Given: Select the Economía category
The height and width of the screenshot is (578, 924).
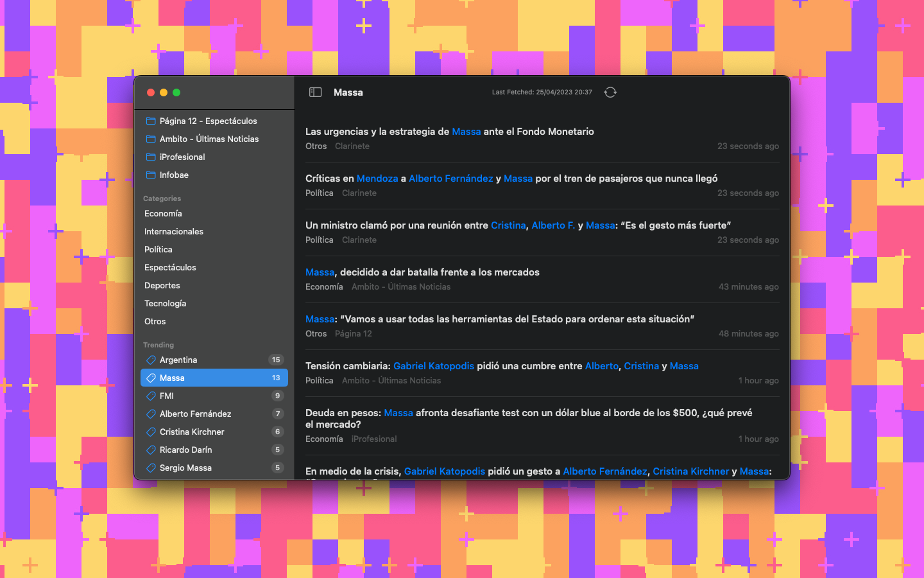Looking at the screenshot, I should pos(163,213).
